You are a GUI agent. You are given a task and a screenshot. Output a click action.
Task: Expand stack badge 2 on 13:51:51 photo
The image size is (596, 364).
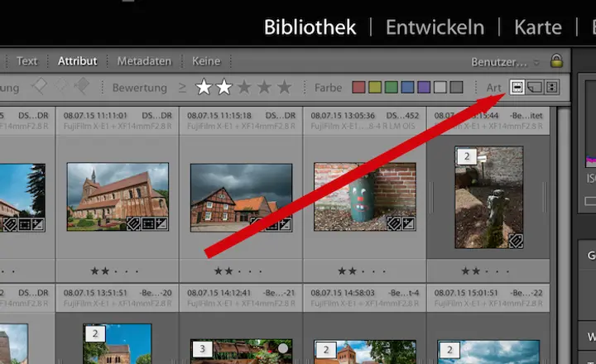pyautogui.click(x=95, y=334)
